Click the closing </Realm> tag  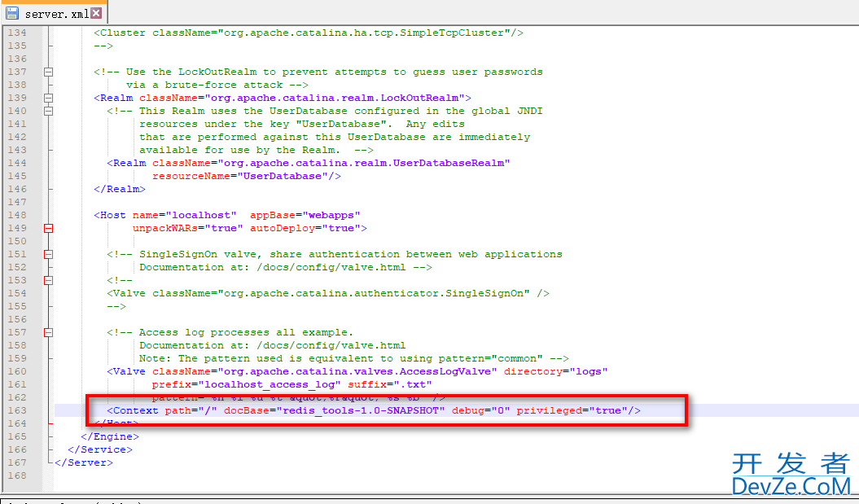[x=120, y=190]
